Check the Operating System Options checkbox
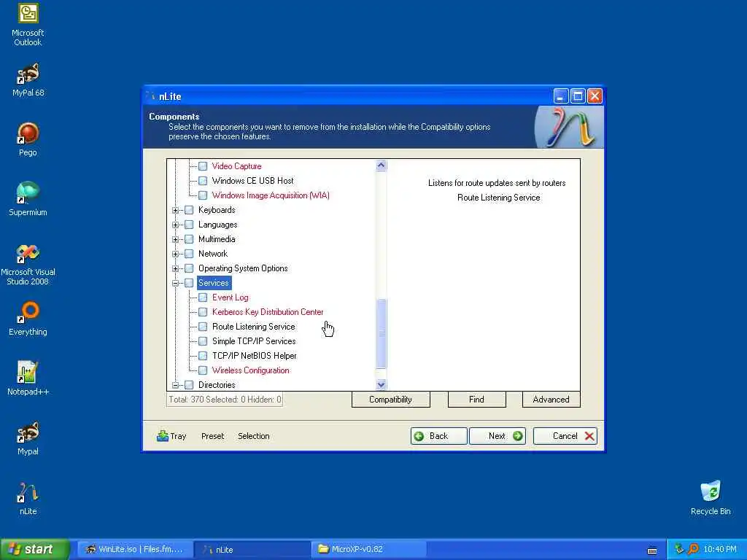The height and width of the screenshot is (560, 747). tap(189, 268)
